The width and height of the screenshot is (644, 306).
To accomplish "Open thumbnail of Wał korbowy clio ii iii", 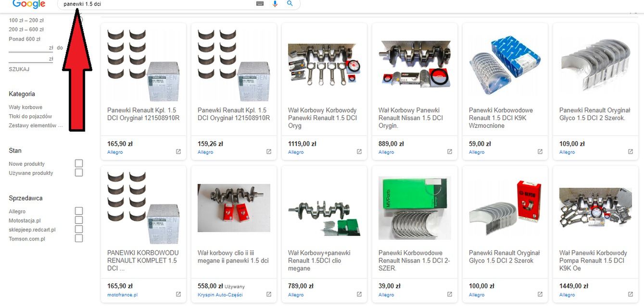I will pos(234,208).
